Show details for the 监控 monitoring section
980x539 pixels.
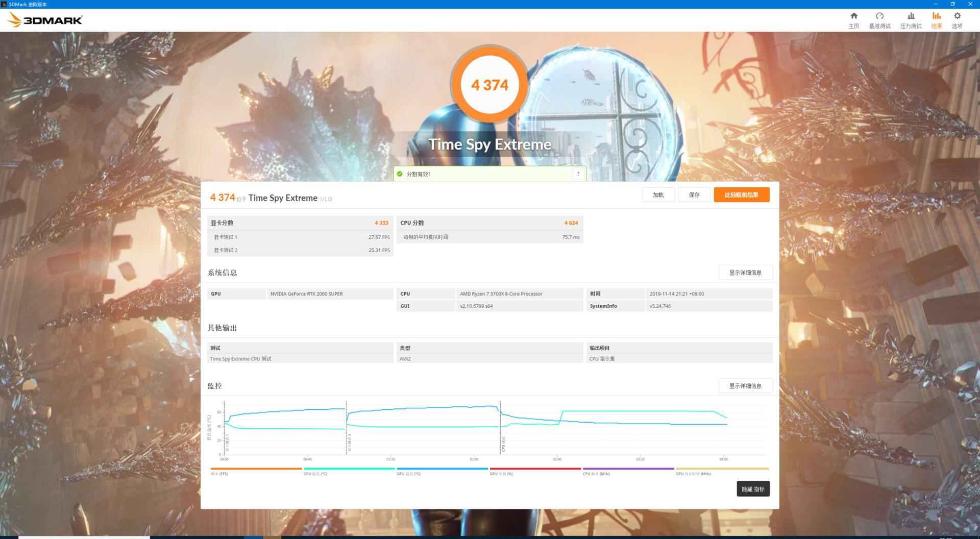coord(745,386)
